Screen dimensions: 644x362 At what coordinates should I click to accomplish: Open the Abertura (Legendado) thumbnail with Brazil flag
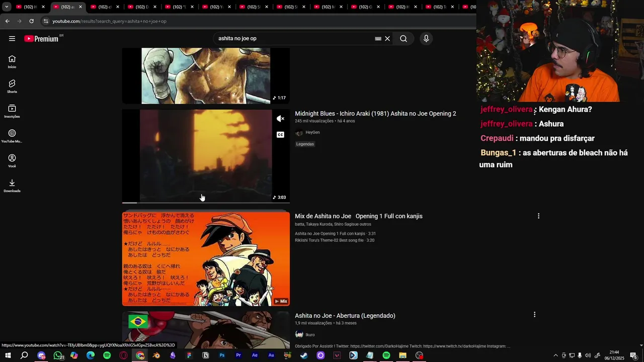tap(206, 330)
